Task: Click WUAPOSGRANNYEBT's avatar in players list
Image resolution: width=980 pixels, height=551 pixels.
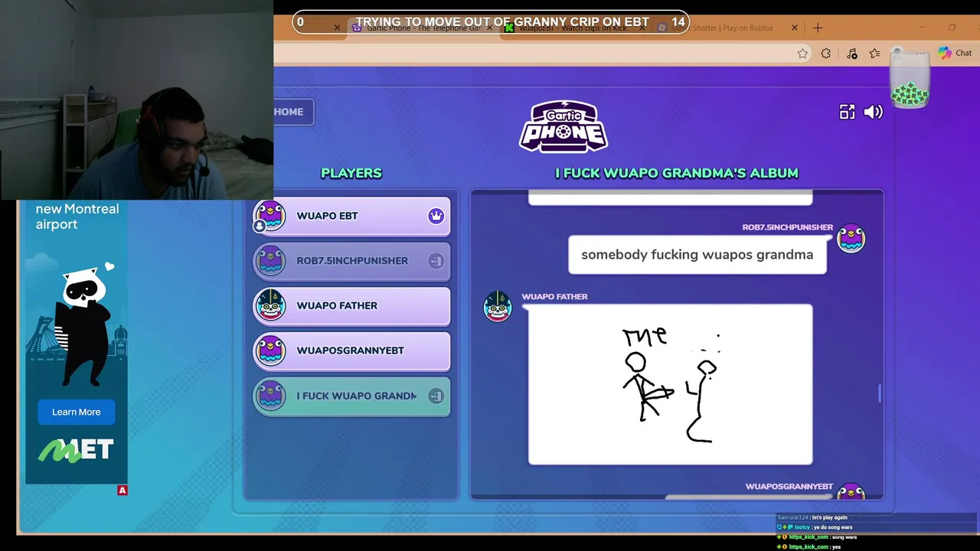Action: click(x=269, y=350)
